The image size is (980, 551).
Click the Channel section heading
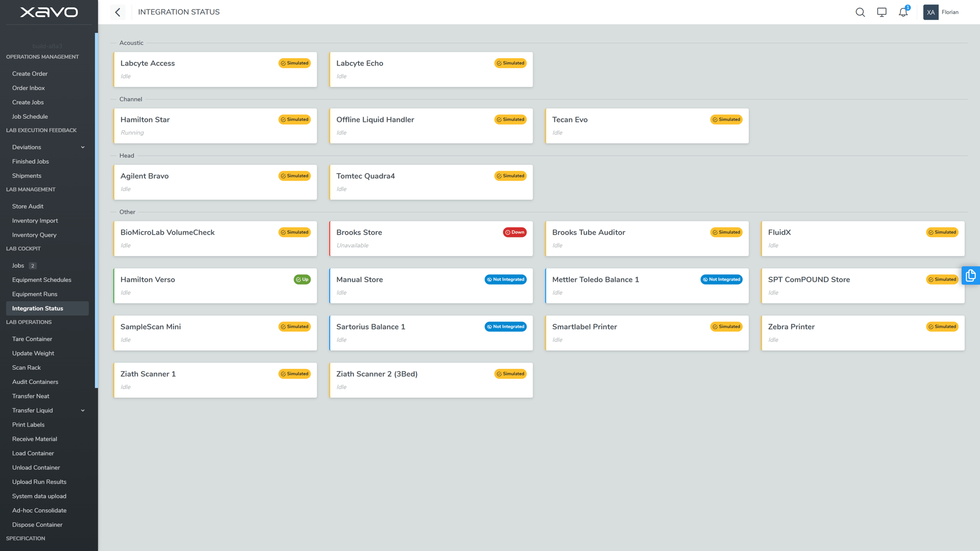(131, 99)
